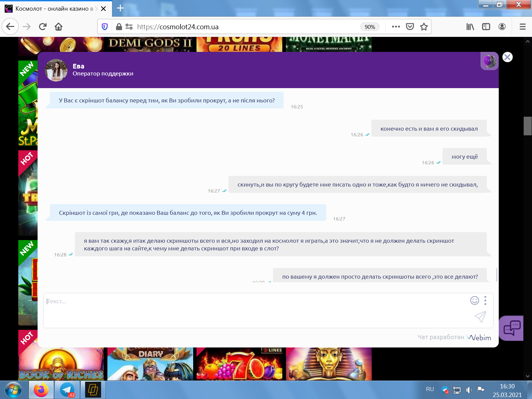Toggle the Firefox sidebar view
The width and height of the screenshot is (532, 399).
(x=486, y=27)
